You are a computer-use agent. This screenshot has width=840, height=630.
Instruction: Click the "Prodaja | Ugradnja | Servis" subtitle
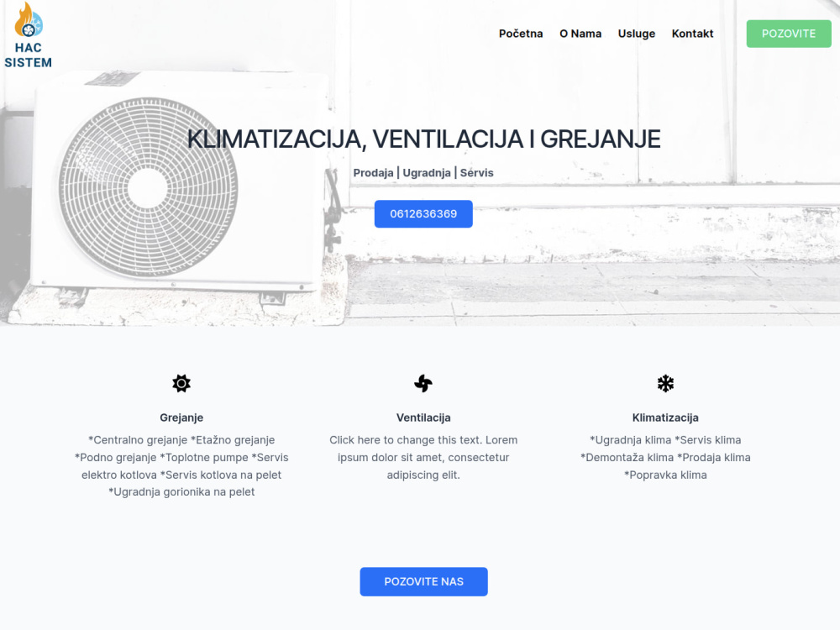coord(423,173)
